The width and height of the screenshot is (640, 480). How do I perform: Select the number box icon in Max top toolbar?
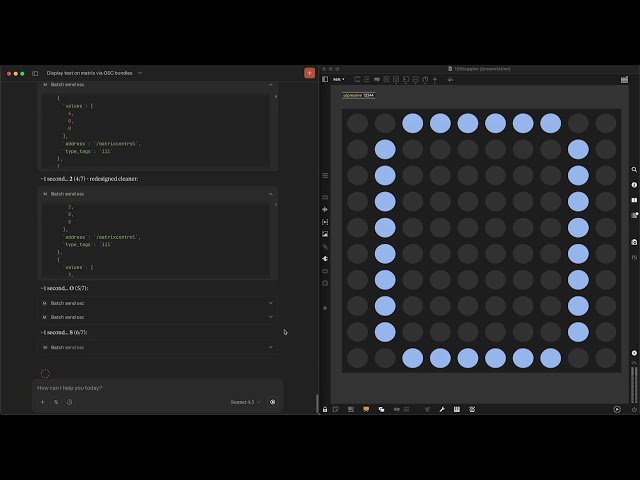click(406, 79)
